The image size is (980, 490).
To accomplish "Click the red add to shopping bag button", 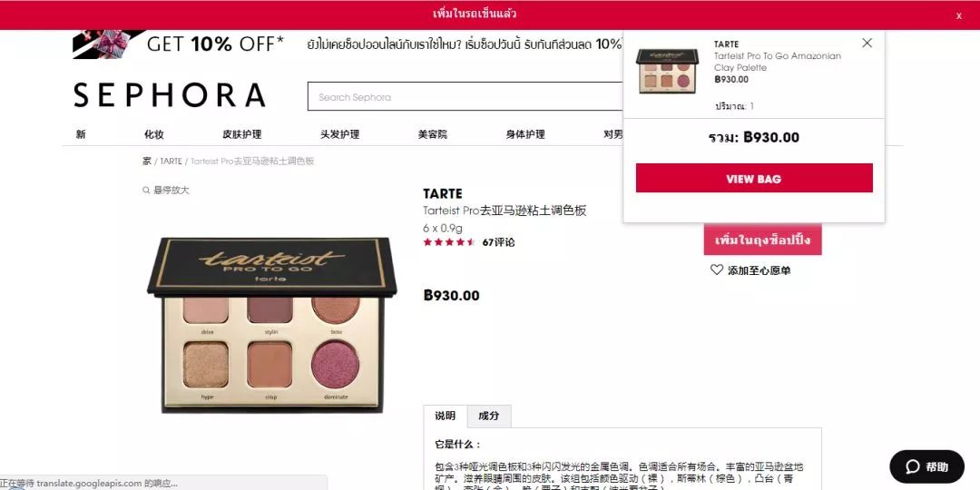I will [x=762, y=240].
